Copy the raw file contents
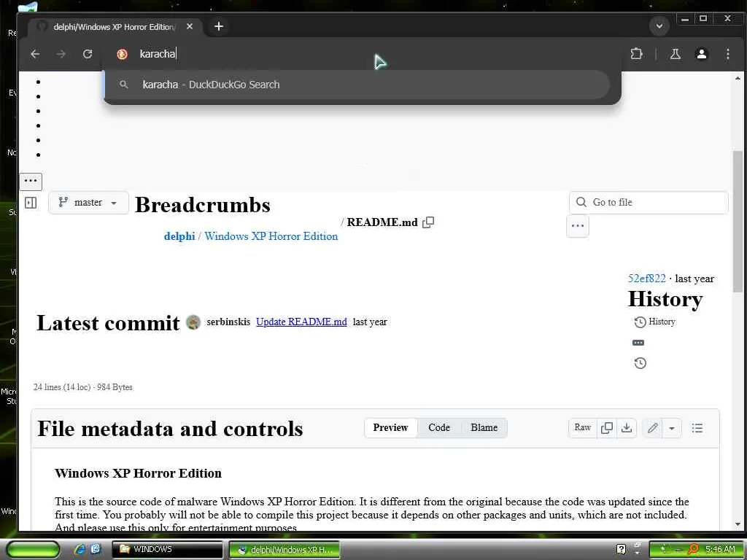 pos(606,428)
